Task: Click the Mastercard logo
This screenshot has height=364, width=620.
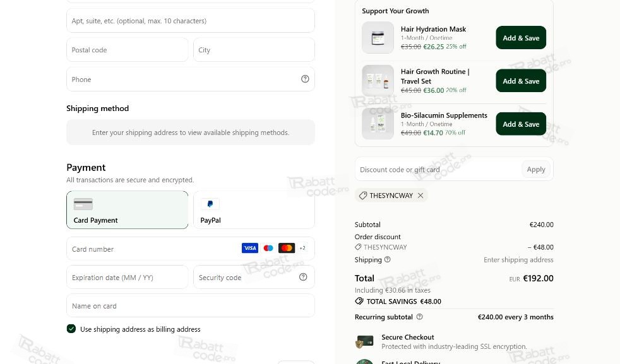Action: pyautogui.click(x=287, y=248)
